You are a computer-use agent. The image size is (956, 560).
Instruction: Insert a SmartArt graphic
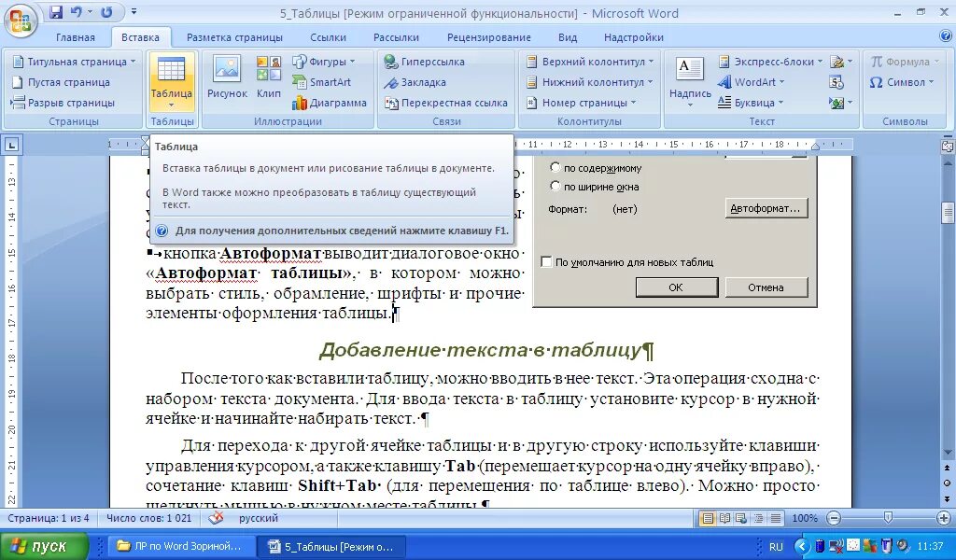coord(322,82)
